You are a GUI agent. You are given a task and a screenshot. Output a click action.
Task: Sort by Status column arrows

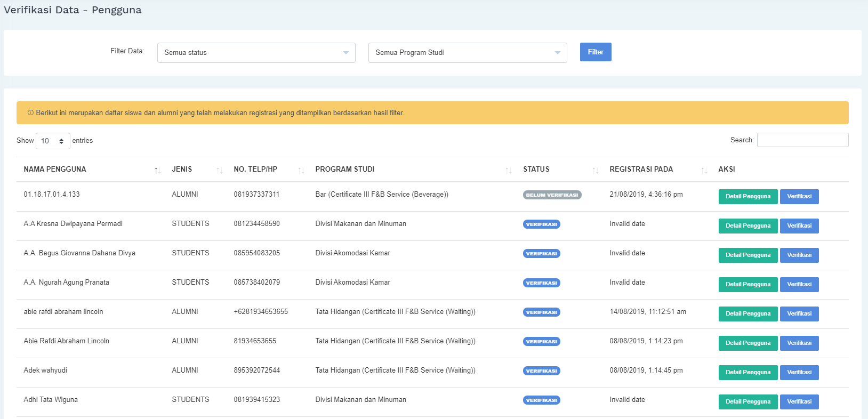(595, 170)
